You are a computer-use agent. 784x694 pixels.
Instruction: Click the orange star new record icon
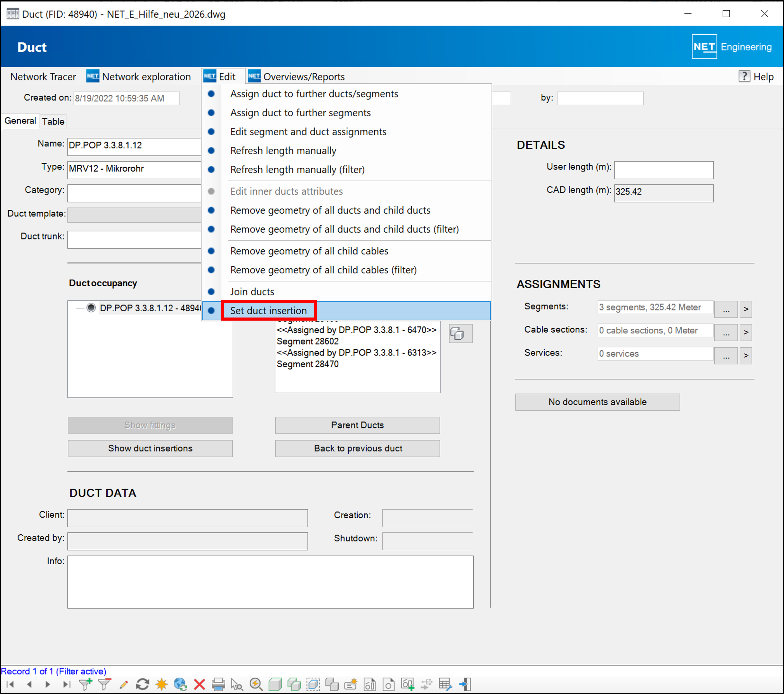point(162,684)
